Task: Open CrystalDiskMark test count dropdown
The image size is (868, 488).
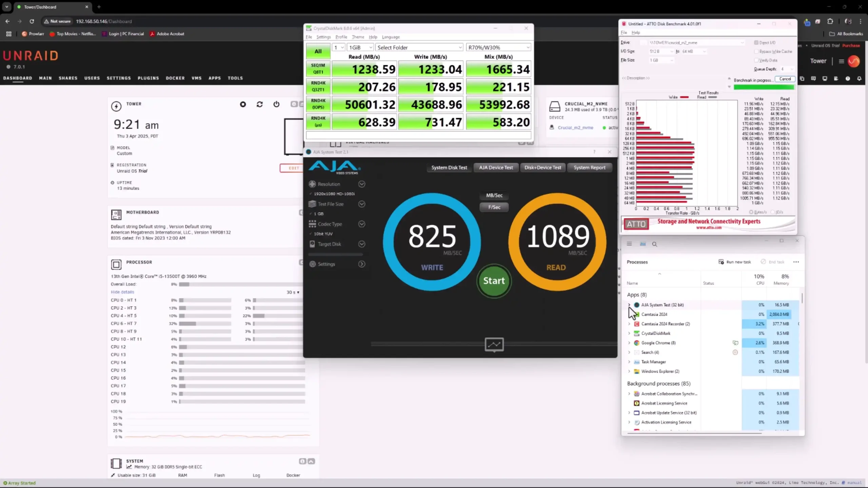Action: pyautogui.click(x=338, y=47)
